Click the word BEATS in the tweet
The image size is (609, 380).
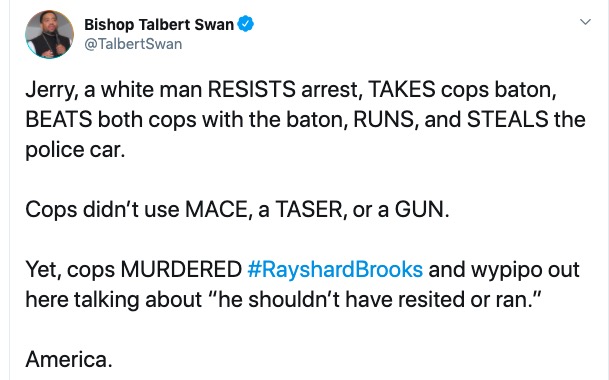point(59,119)
